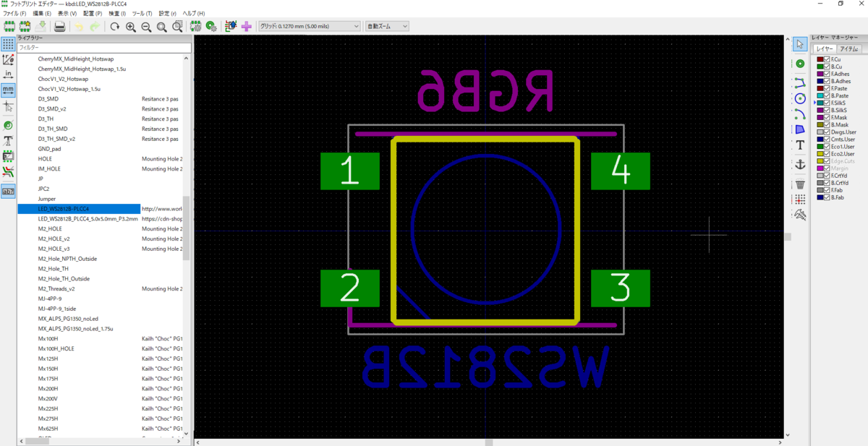Click the Zoom to Selection icon
Screen dimensions: 868x446
pos(177,26)
